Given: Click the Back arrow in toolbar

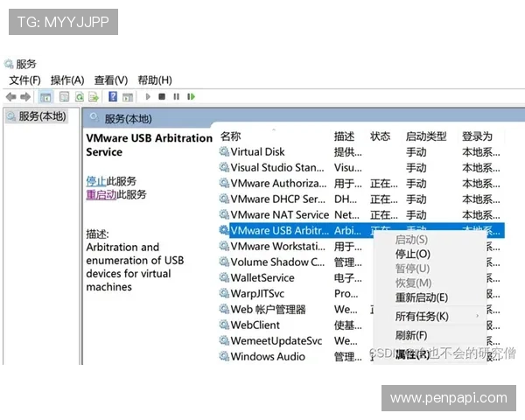Looking at the screenshot, I should pyautogui.click(x=10, y=97).
